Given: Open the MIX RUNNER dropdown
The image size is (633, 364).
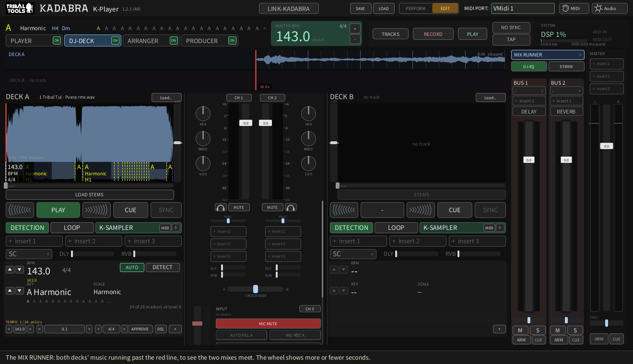Looking at the screenshot, I should 548,55.
